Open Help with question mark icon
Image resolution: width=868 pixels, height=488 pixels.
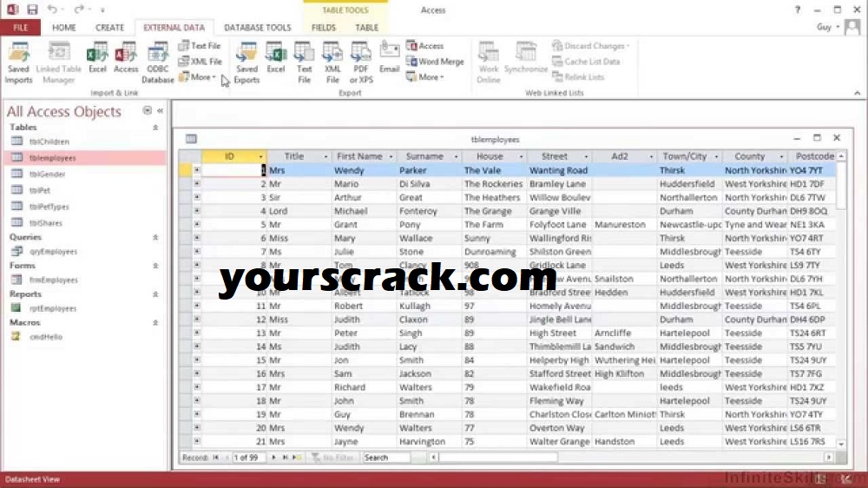[x=797, y=10]
